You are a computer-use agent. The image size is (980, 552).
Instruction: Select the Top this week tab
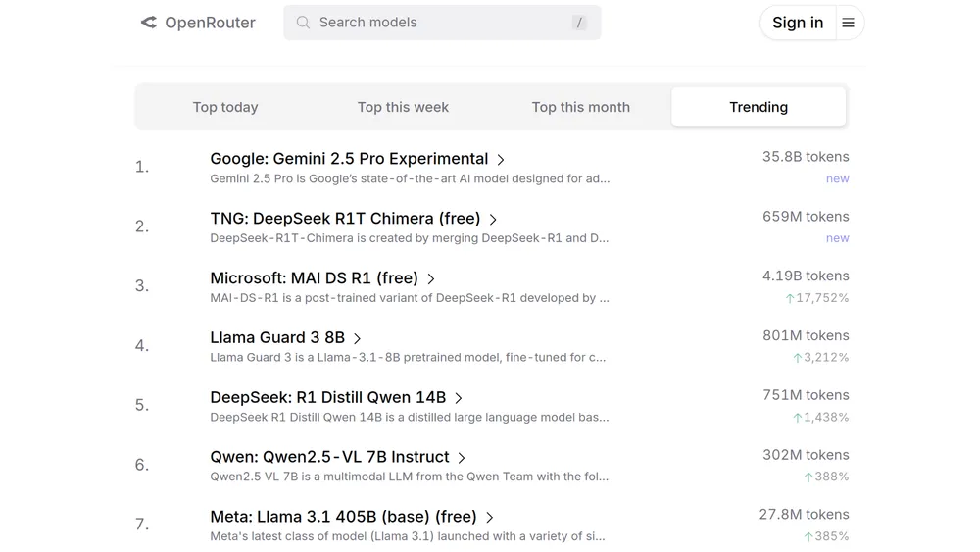tap(403, 107)
